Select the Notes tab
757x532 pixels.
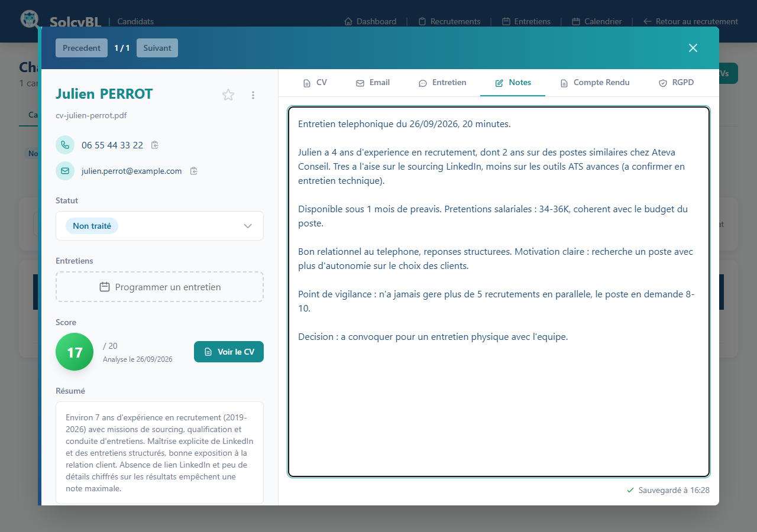pos(513,83)
